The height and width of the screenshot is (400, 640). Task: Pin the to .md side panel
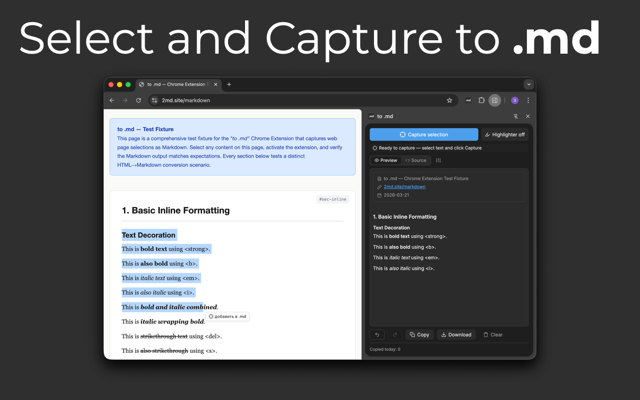coord(516,116)
